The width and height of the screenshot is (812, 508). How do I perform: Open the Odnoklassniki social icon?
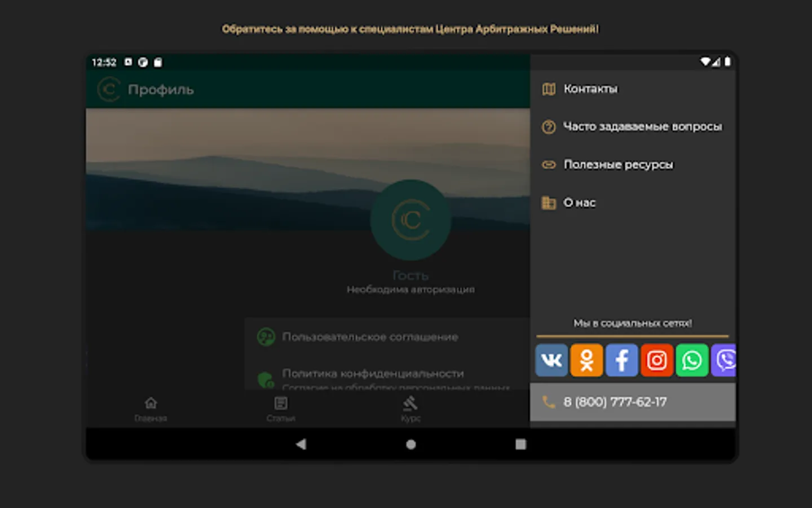point(586,360)
